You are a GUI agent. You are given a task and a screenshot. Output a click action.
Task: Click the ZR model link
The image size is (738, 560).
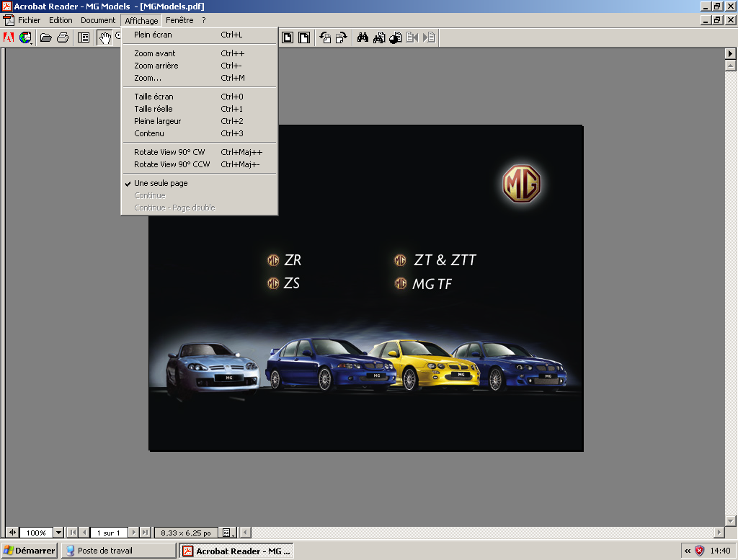[x=293, y=260]
